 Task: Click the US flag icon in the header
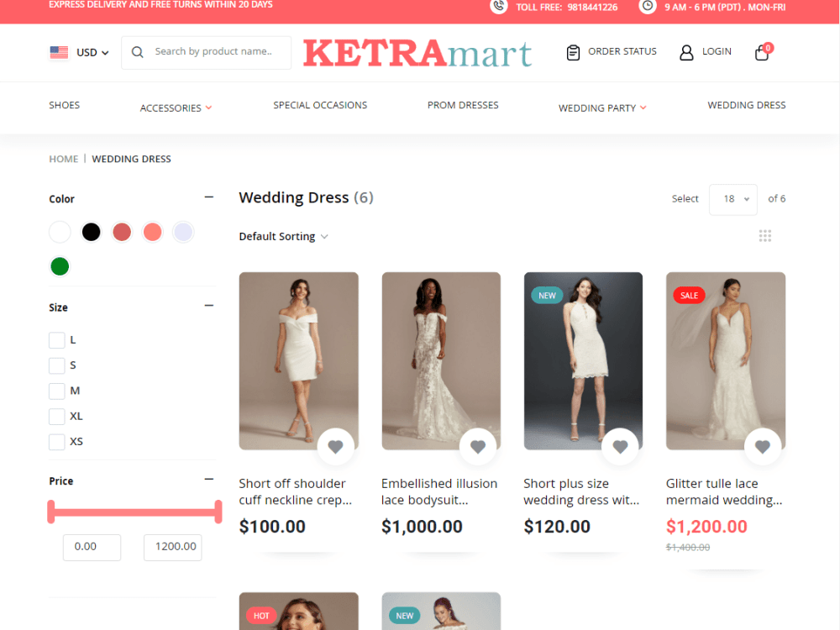point(58,51)
